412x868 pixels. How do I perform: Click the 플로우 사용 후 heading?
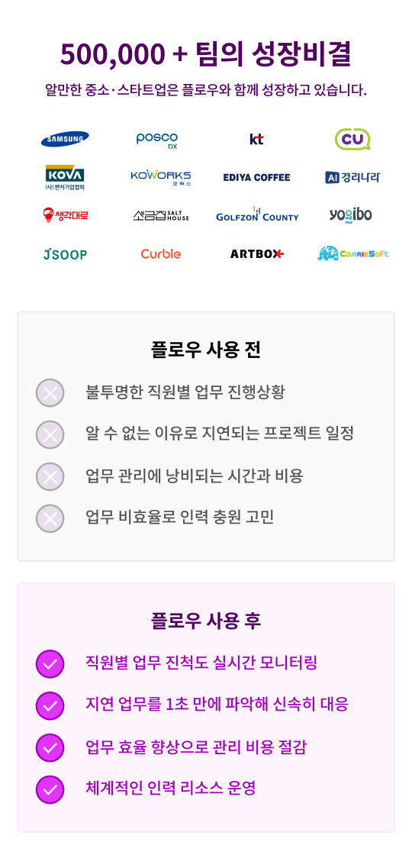tap(206, 621)
